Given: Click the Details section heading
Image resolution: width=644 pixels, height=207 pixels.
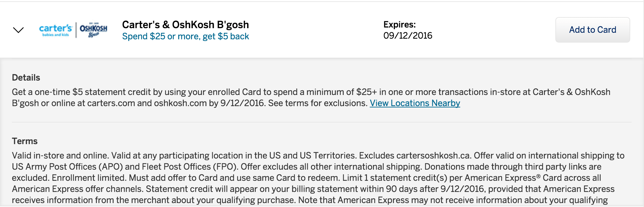Looking at the screenshot, I should tap(26, 78).
